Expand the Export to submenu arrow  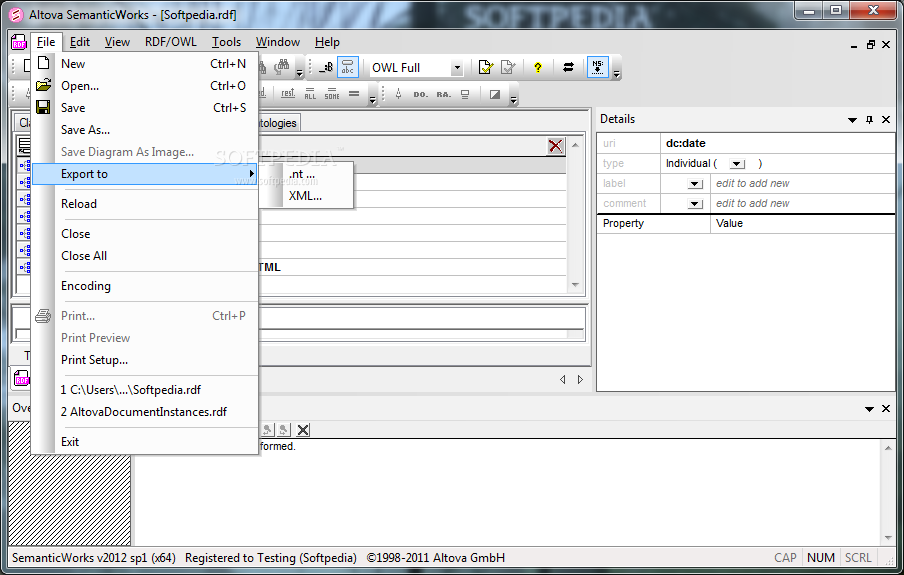[251, 174]
